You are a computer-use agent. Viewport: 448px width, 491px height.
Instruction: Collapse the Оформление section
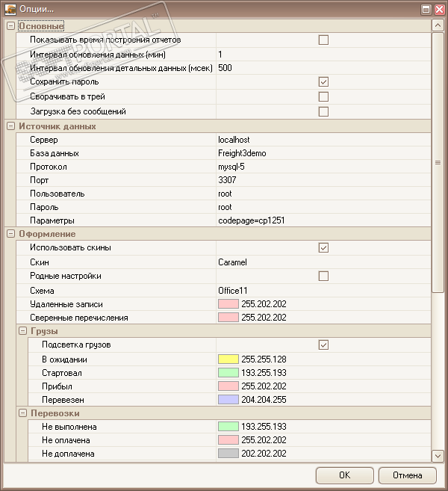tap(10, 234)
